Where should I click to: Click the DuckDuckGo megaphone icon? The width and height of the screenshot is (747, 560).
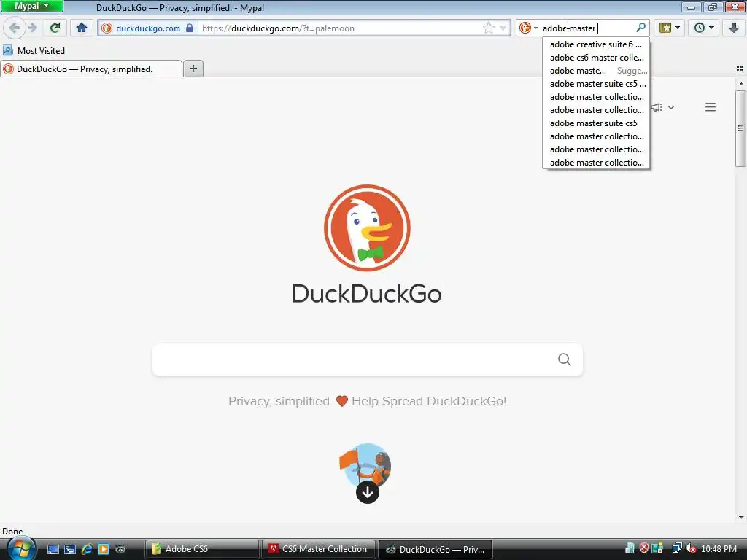click(x=657, y=107)
